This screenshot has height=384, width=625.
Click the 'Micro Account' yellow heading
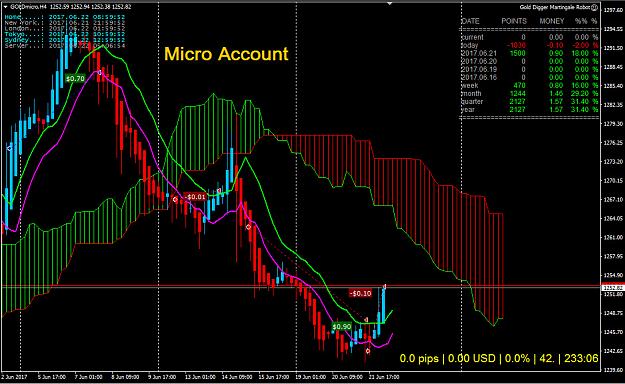(226, 54)
